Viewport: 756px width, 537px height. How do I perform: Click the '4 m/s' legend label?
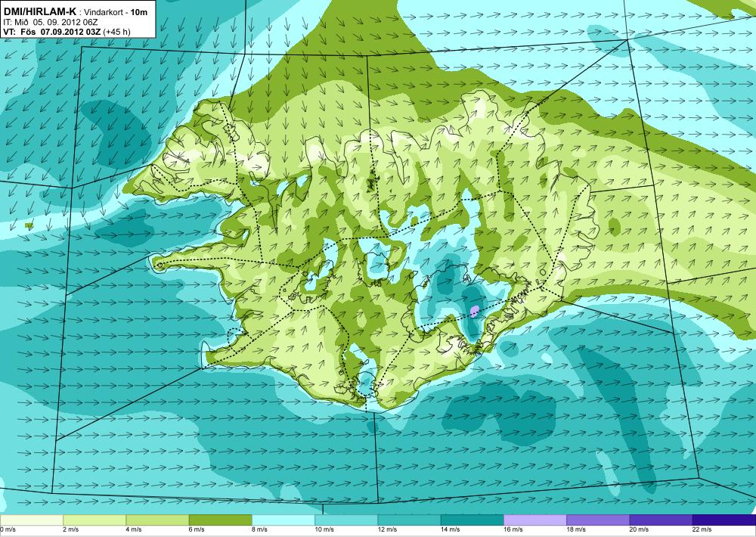click(x=134, y=529)
